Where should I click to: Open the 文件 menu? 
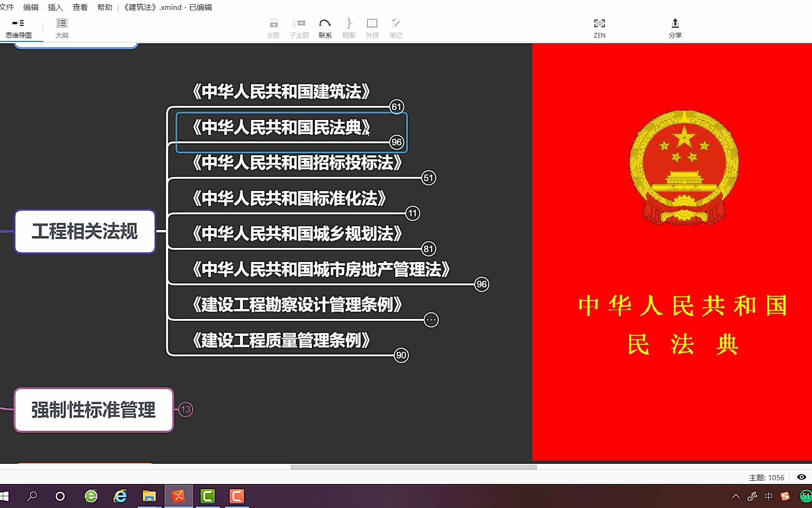coord(7,7)
